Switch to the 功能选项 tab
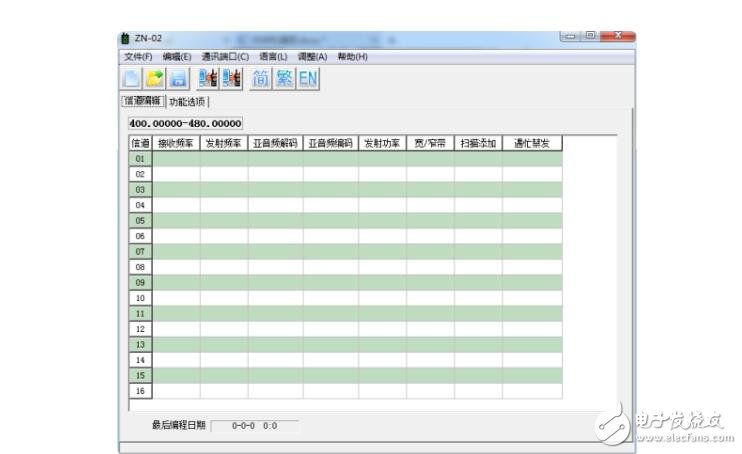This screenshot has height=454, width=742. click(x=188, y=101)
